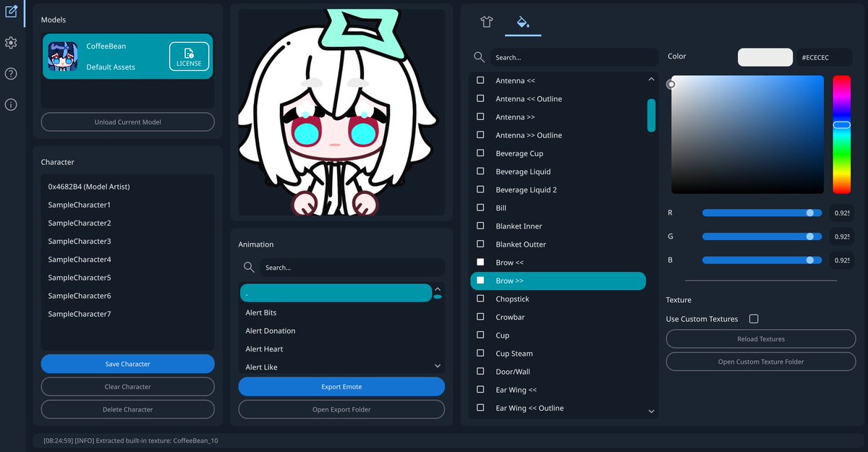868x452 pixels.
Task: Switch to the outfit shirt icon tab
Action: pos(487,23)
